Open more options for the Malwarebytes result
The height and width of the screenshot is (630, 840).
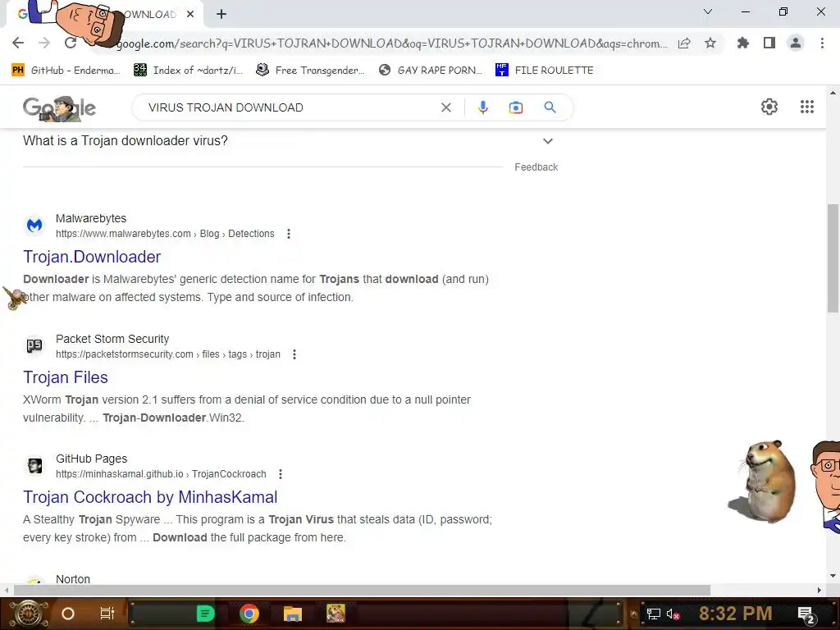point(289,234)
